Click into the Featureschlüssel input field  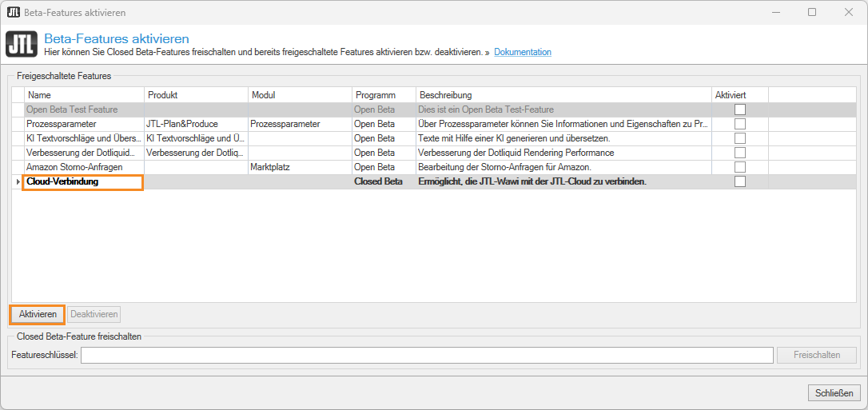point(427,355)
